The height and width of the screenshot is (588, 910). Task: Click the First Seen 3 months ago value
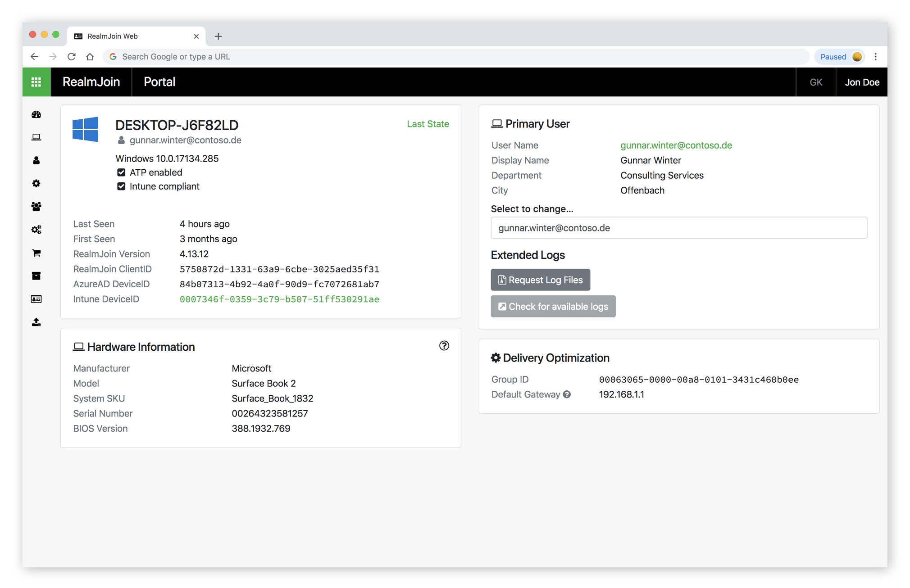pos(208,239)
